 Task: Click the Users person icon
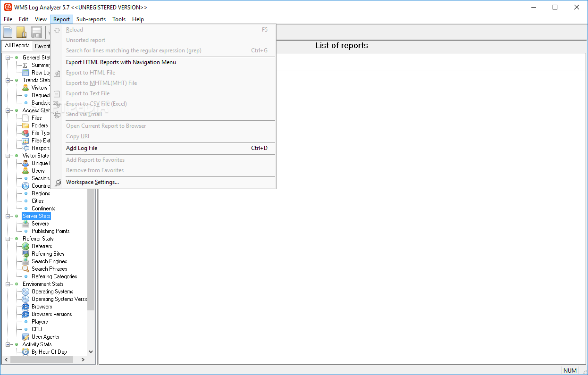(25, 171)
